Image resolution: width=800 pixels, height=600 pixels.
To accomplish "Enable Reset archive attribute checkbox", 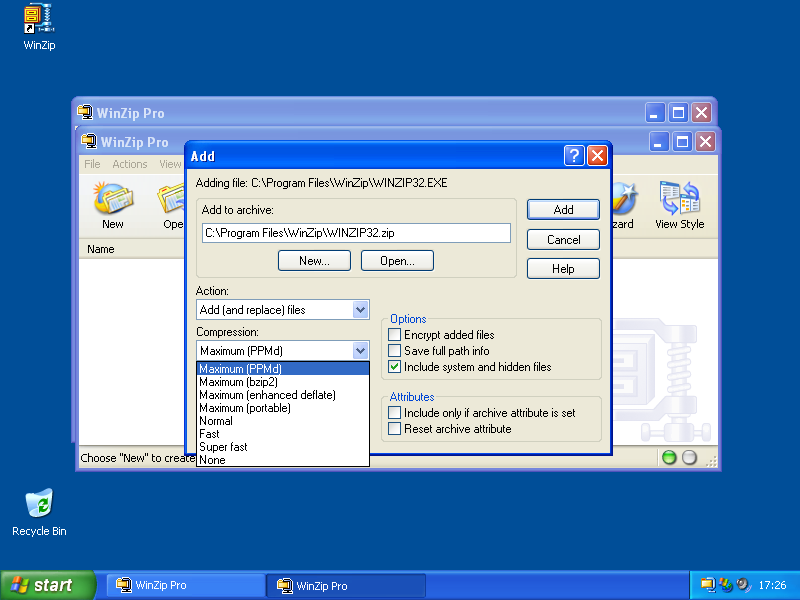I will point(395,429).
